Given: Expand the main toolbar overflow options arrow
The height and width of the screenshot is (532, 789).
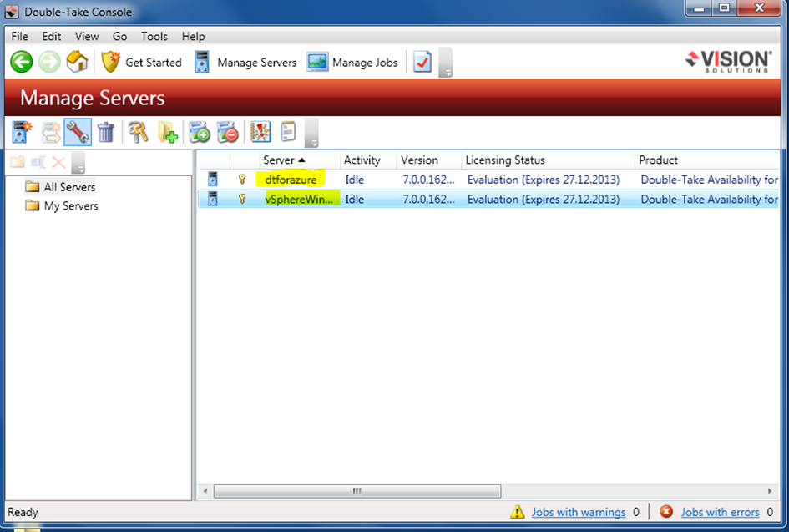Looking at the screenshot, I should point(446,63).
